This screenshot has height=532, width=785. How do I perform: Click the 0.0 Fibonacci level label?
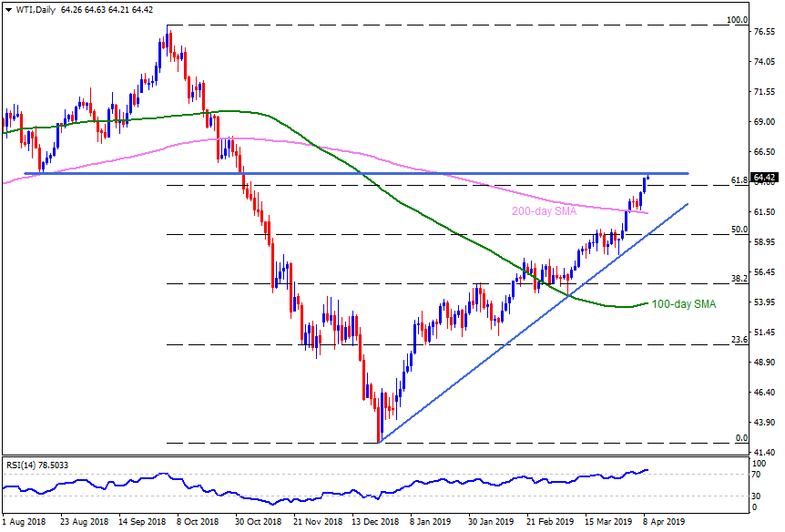point(741,438)
